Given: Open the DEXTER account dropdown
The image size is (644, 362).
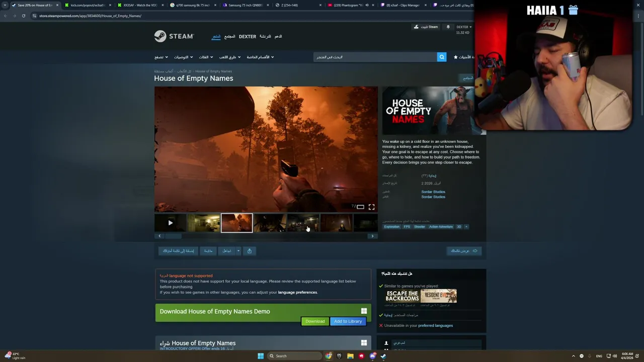Looking at the screenshot, I should point(464,27).
